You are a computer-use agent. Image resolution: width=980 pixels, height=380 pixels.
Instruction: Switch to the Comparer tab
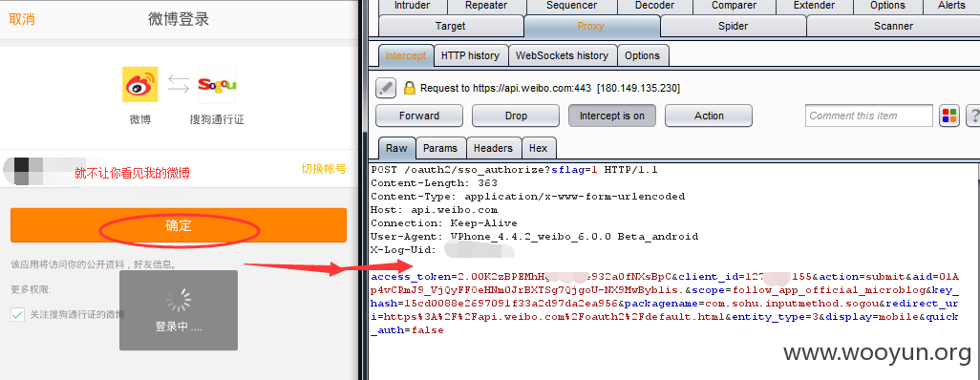click(735, 6)
